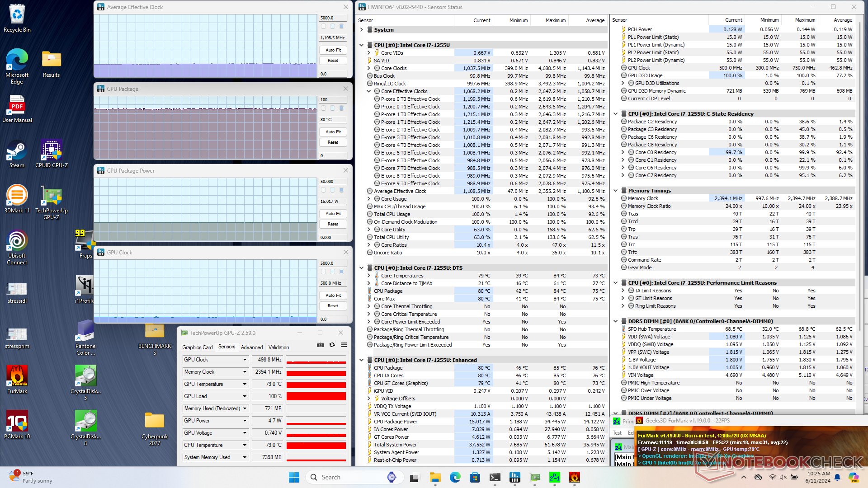Click GPU-Z screenshot camera icon
Screen dimensions: 868x488
321,345
